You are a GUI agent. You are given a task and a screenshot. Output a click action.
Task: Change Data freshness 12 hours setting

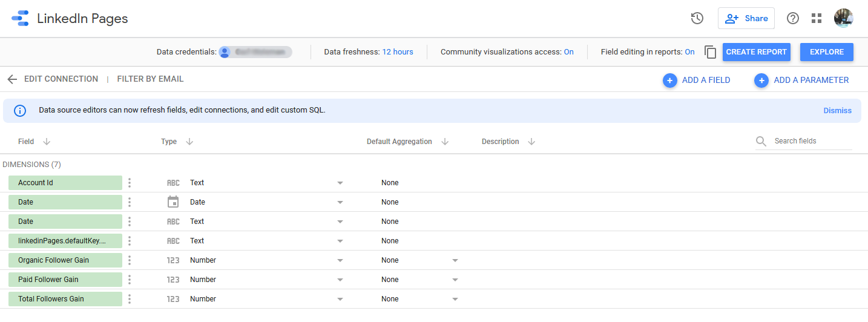[398, 52]
